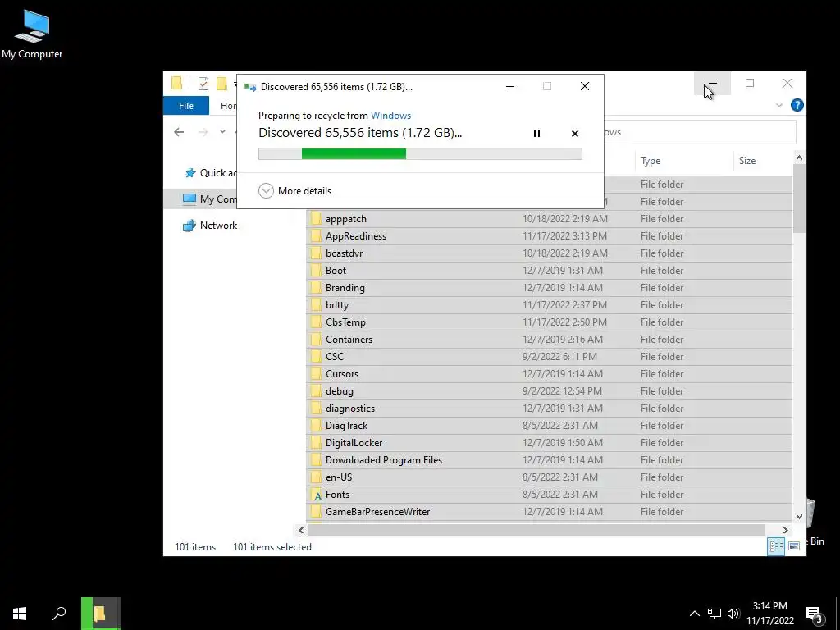
Task: Minimize the recycle progress dialog
Action: 510,86
